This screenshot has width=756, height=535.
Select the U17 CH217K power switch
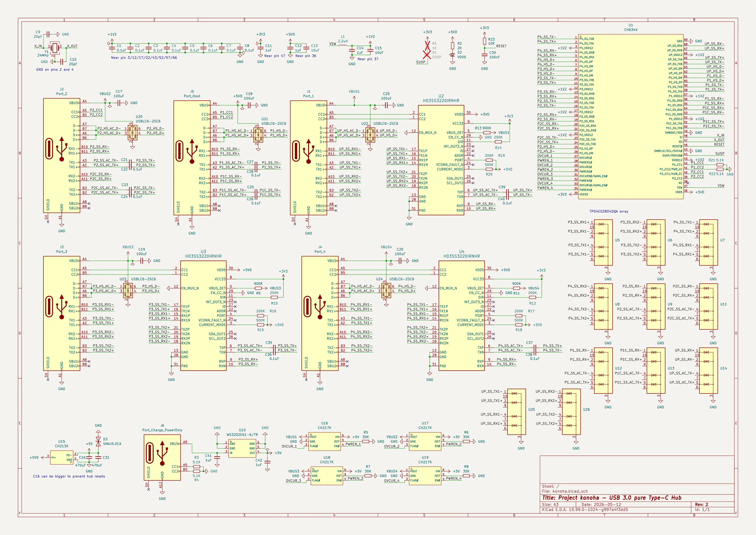pyautogui.click(x=425, y=442)
